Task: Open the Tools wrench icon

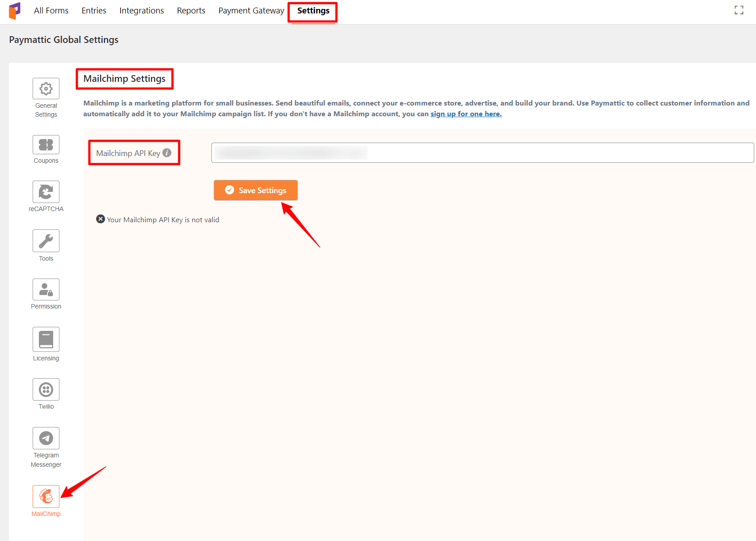Action: pyautogui.click(x=46, y=241)
